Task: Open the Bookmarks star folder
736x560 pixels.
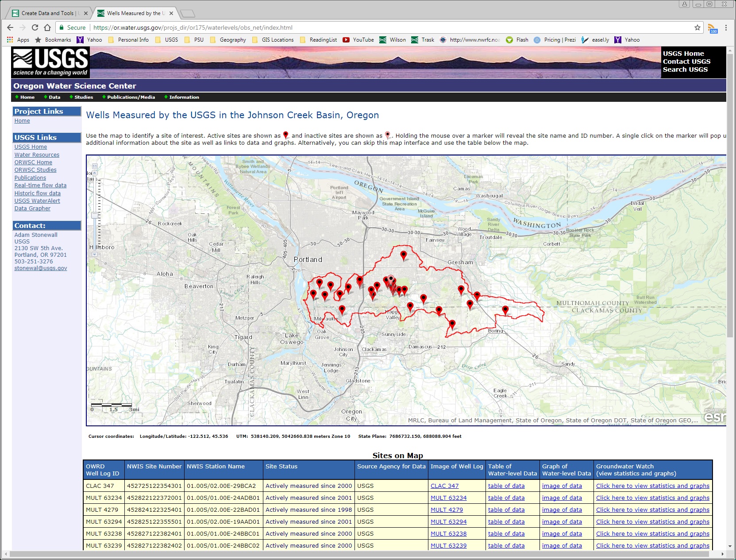Action: coord(53,40)
